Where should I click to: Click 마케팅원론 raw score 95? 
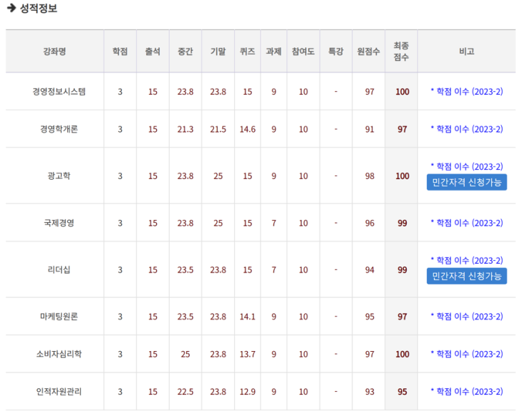point(369,317)
